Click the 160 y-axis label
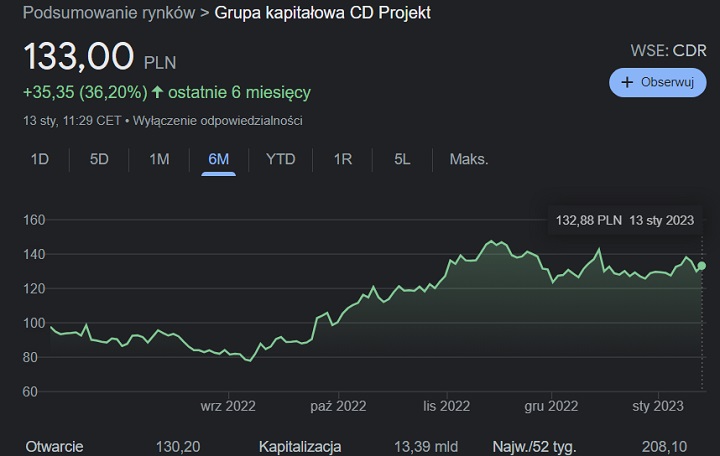The width and height of the screenshot is (720, 456). 34,220
